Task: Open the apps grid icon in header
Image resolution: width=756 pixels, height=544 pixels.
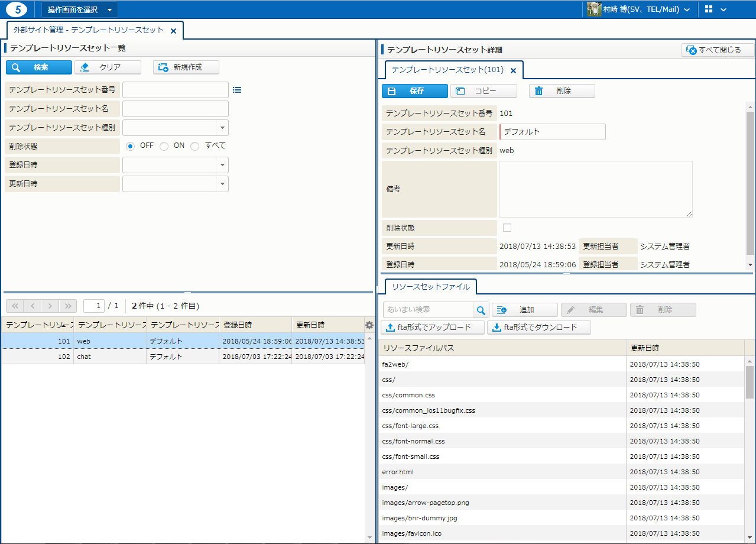Action: pos(709,9)
